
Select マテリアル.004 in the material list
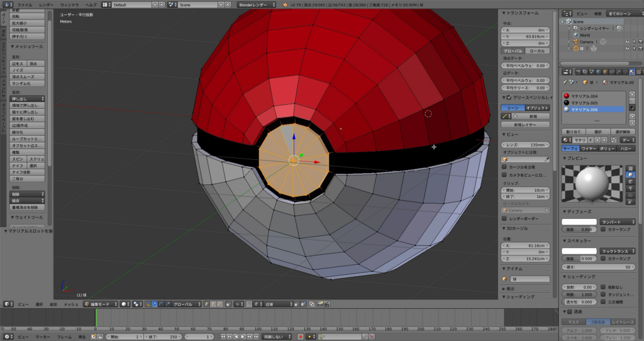584,96
